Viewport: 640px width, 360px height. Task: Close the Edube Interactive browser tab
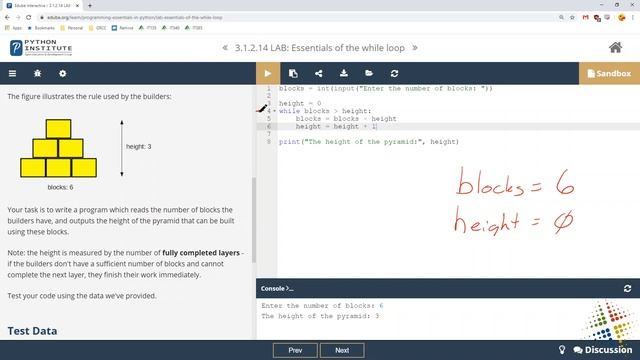[77, 6]
